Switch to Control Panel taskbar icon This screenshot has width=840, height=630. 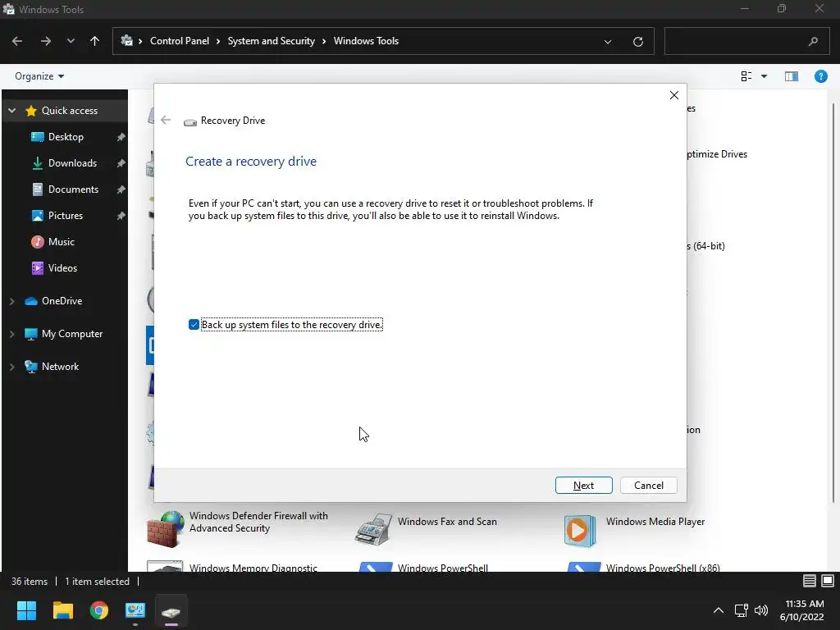point(135,610)
